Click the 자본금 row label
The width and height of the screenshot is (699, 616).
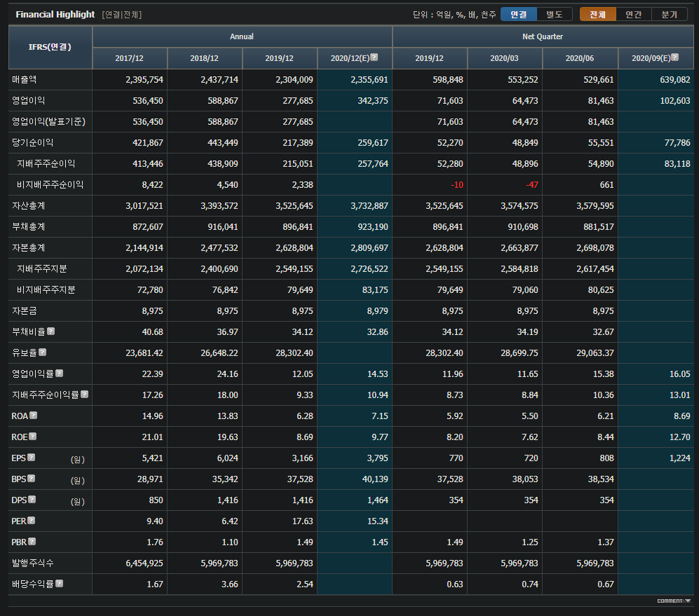click(25, 310)
